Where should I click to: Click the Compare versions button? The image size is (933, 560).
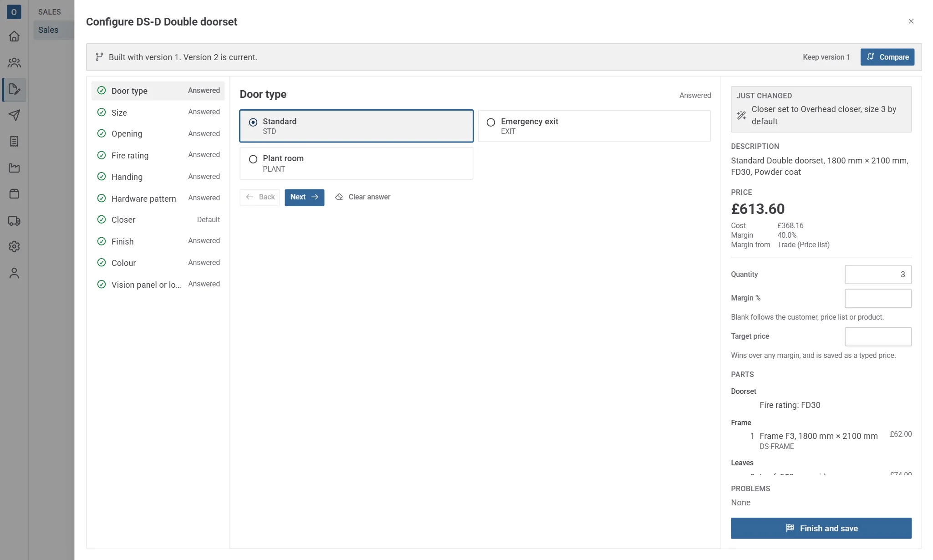(887, 57)
